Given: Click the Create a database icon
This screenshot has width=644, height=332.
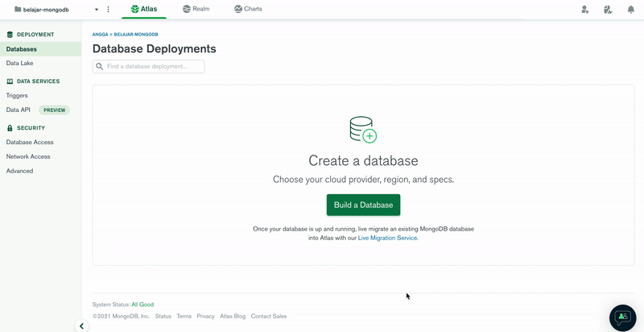Looking at the screenshot, I should point(363,130).
